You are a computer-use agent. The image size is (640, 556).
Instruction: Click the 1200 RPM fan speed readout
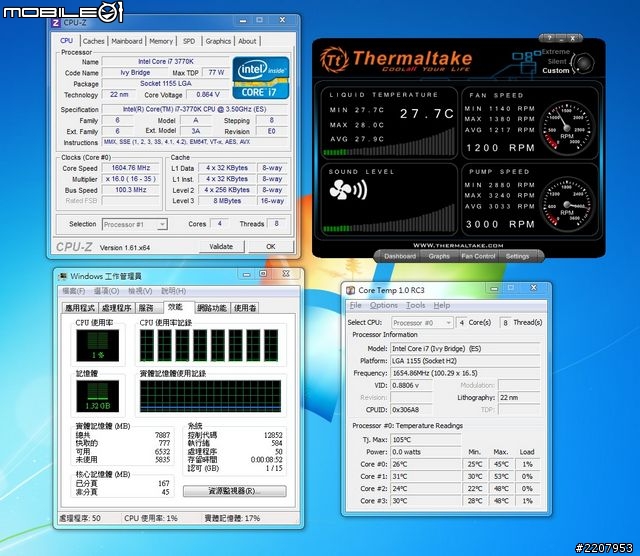[x=500, y=148]
